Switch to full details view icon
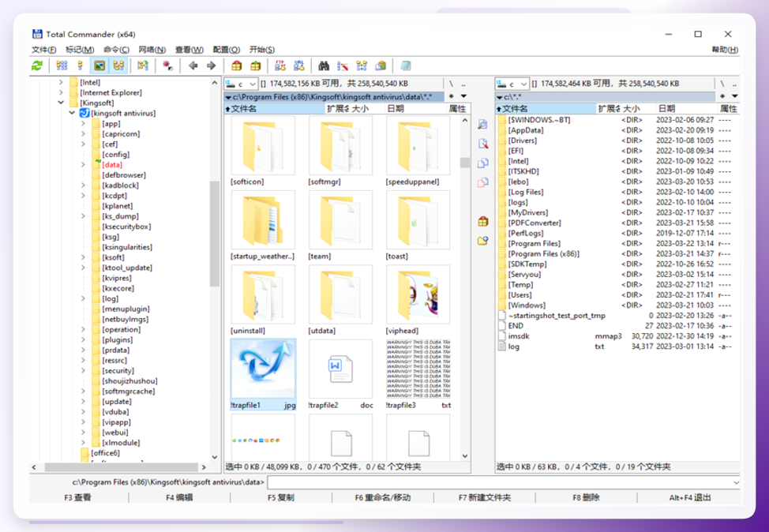Viewport: 769px width, 532px height. (81, 66)
